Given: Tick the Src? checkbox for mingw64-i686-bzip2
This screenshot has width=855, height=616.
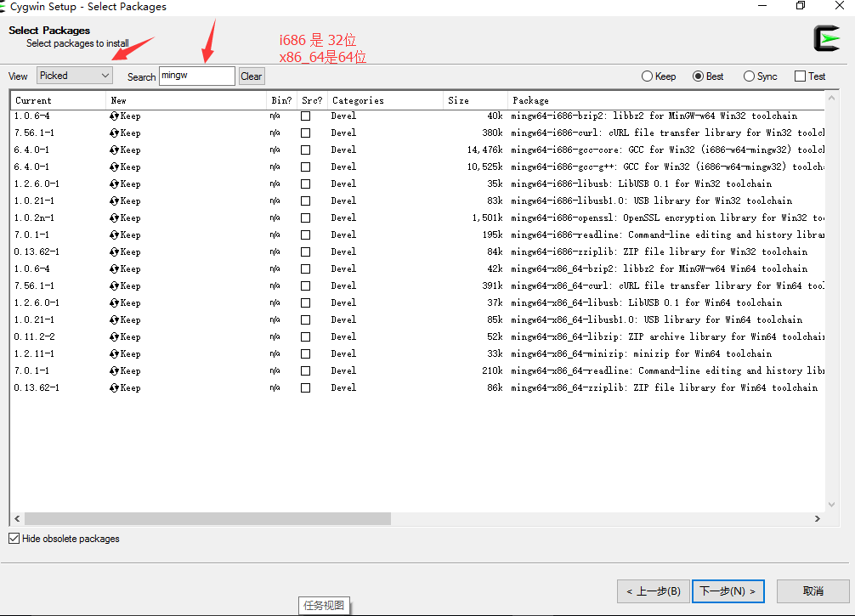Looking at the screenshot, I should tap(306, 116).
